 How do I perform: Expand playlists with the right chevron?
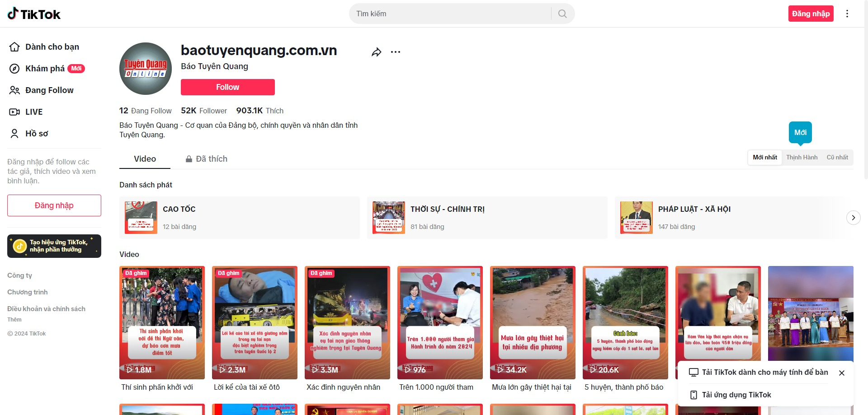(853, 218)
